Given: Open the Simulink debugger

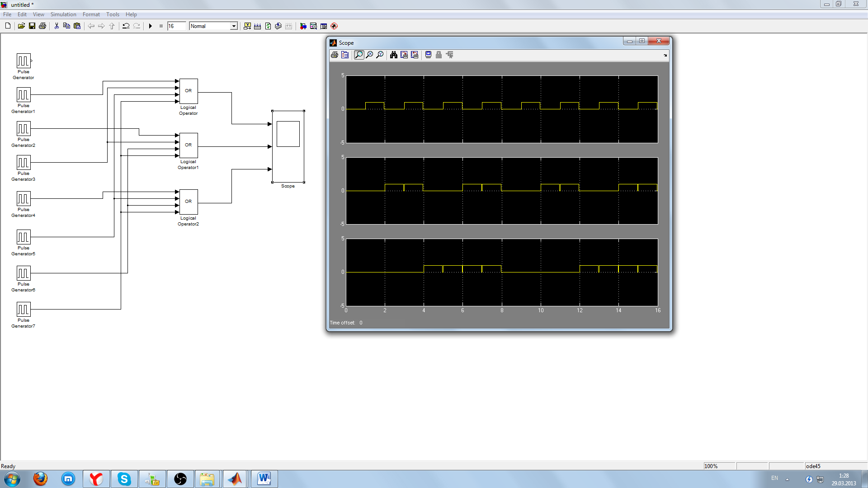Looking at the screenshot, I should (x=334, y=26).
